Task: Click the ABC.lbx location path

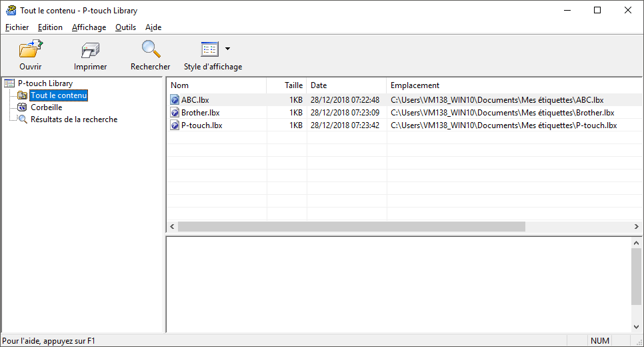Action: 497,100
